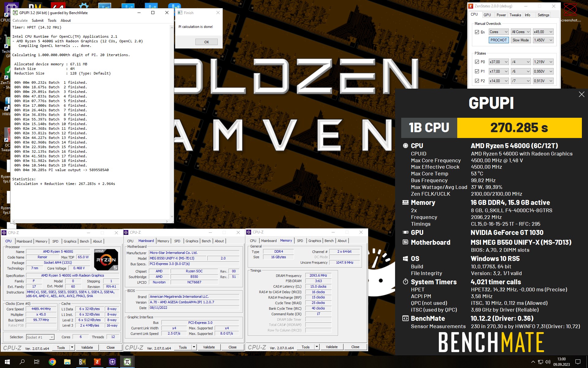Open Task View on the taskbar

(x=37, y=362)
